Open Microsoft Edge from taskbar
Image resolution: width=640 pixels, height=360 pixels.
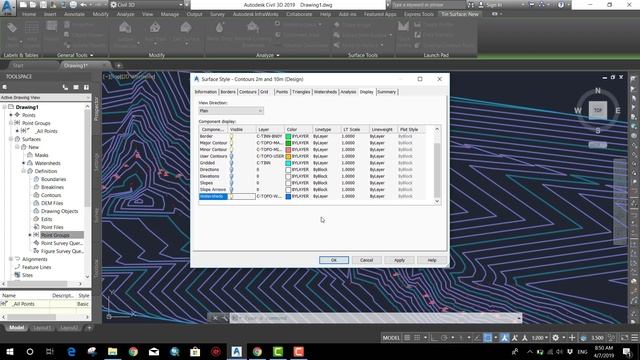point(71,351)
